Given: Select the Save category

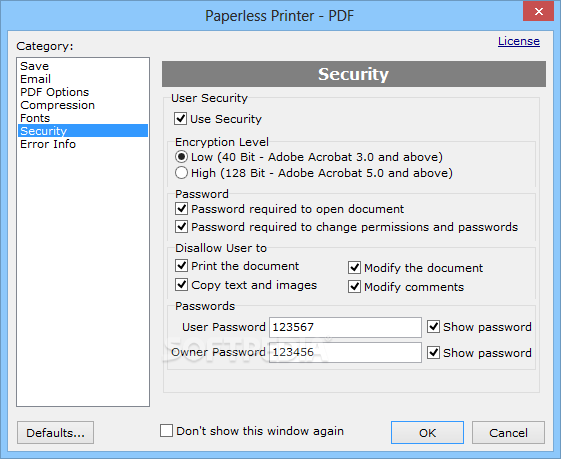Looking at the screenshot, I should click(34, 66).
